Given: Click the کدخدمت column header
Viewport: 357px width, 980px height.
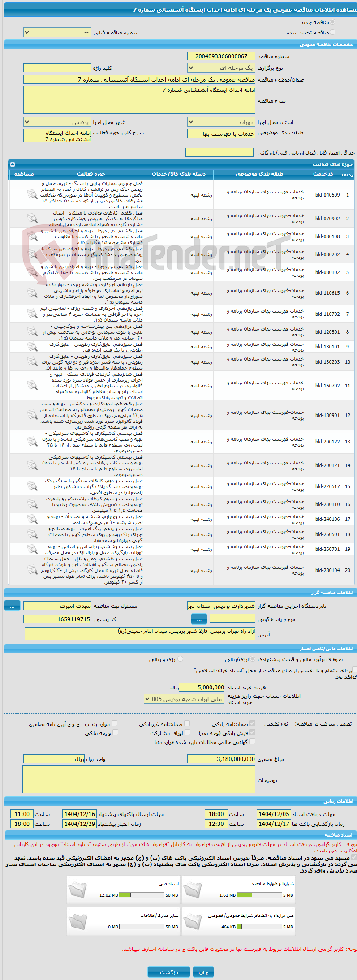Looking at the screenshot, I should click(323, 174).
